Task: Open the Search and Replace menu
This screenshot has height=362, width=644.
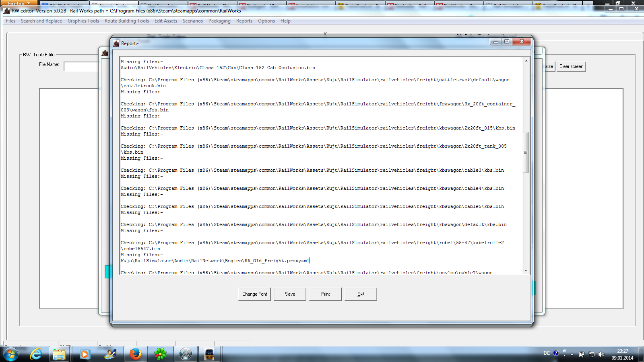Action: click(41, 21)
